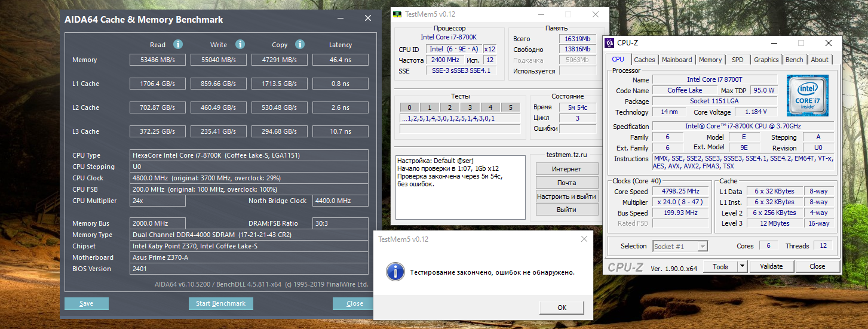Click the Intel Core i7 logo in CPU-Z
The height and width of the screenshot is (329, 868).
tap(808, 95)
